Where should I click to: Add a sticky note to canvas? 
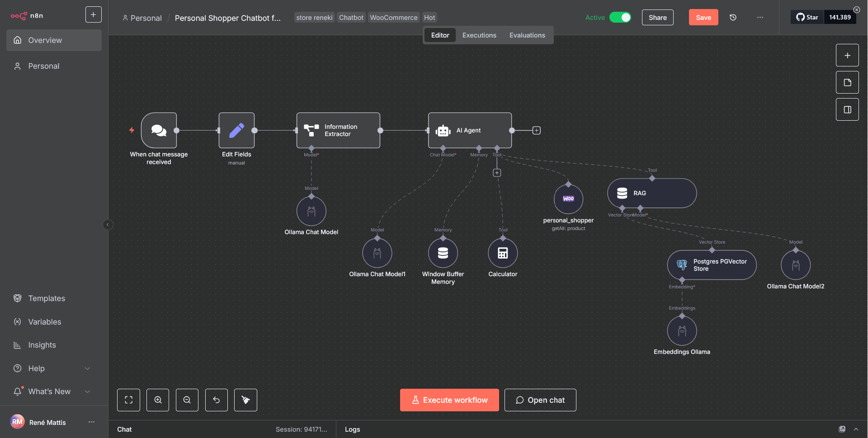click(x=847, y=83)
